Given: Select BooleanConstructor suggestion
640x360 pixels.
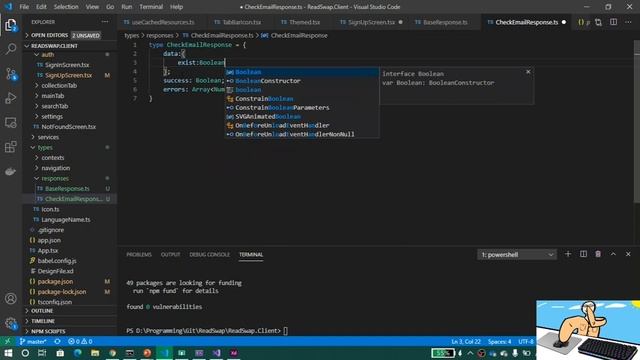Looking at the screenshot, I should [x=302, y=81].
